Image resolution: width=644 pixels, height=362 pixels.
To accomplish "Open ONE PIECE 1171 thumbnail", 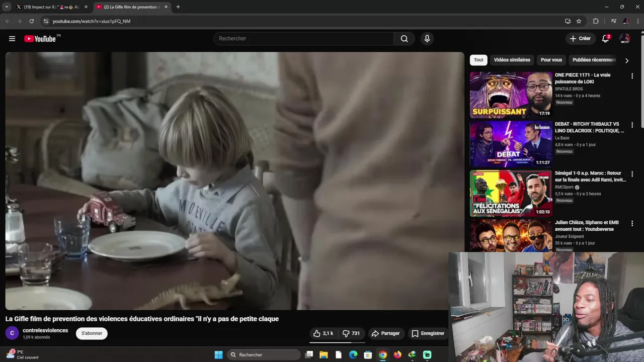I will [x=511, y=95].
